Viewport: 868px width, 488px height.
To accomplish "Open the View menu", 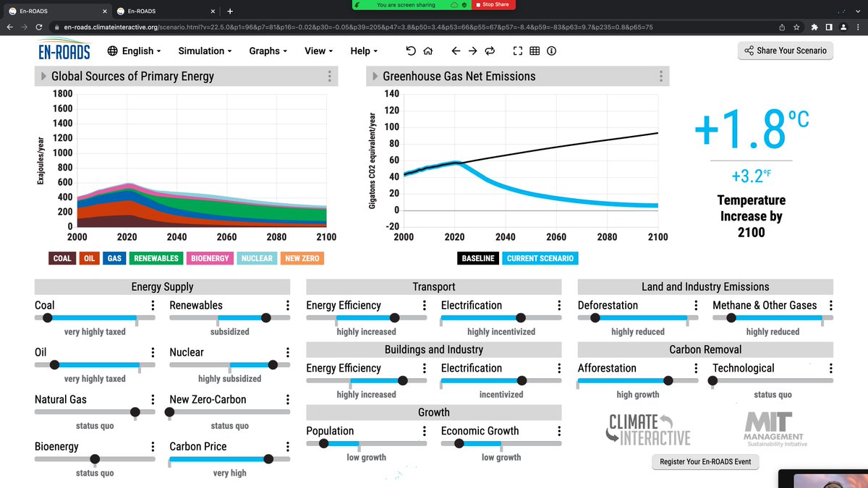I will point(319,51).
